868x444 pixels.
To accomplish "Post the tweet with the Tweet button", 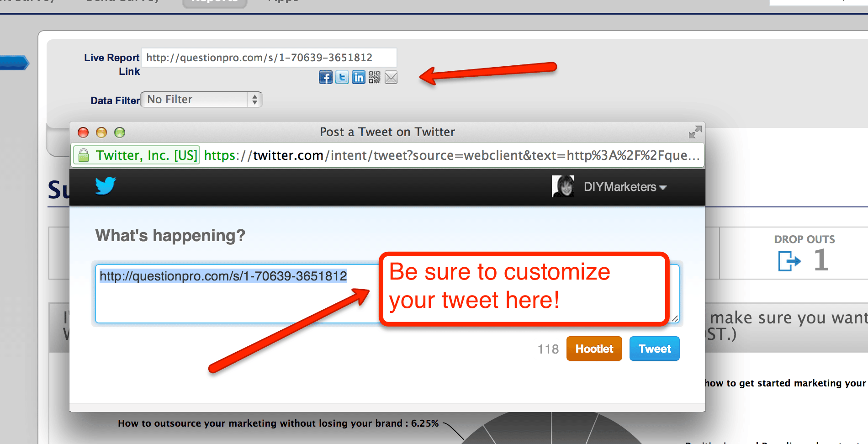I will pyautogui.click(x=655, y=349).
